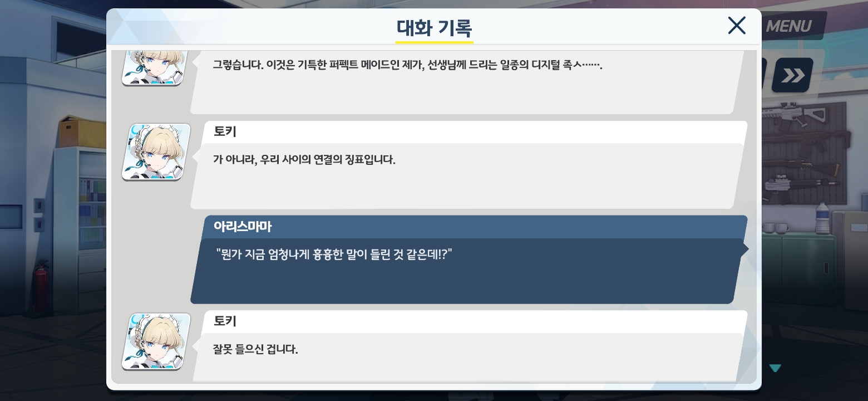Select the message '잘못 들으신 겁니다.'
Screen dimensions: 868x401
pyautogui.click(x=255, y=350)
